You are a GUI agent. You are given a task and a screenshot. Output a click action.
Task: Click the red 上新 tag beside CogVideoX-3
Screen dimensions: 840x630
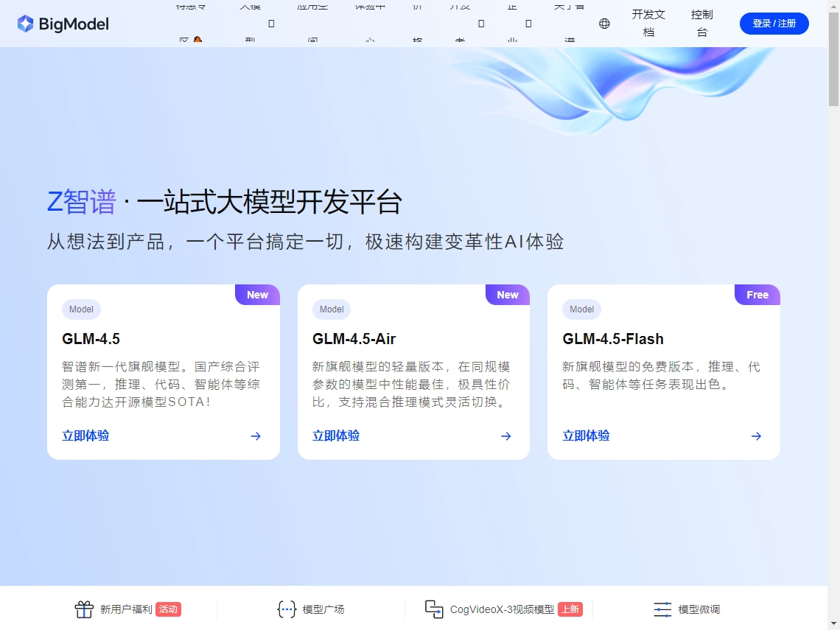coord(570,609)
